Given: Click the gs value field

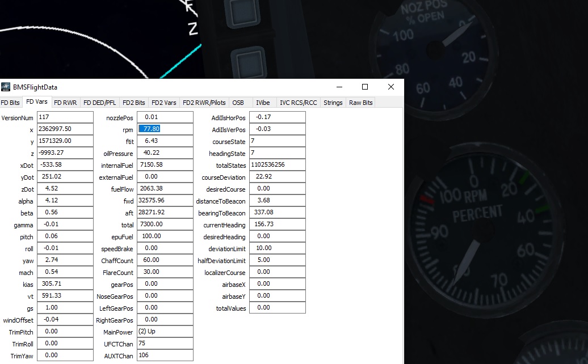Looking at the screenshot, I should (65, 307).
